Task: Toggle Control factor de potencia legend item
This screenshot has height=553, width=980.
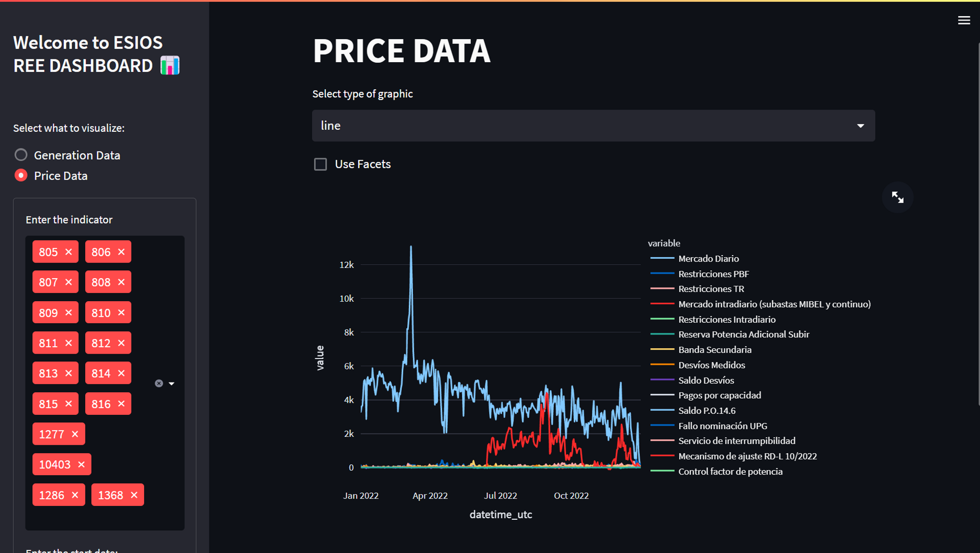Action: (730, 472)
